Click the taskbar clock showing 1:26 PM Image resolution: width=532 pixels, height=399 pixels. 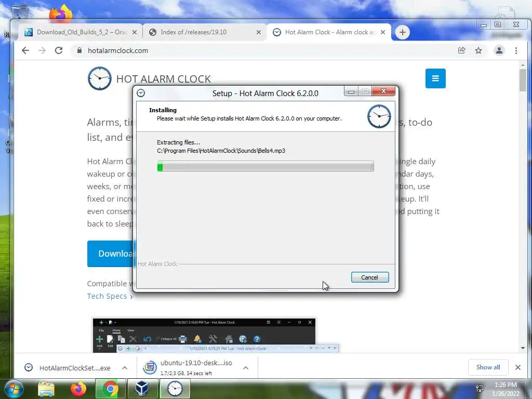506,389
